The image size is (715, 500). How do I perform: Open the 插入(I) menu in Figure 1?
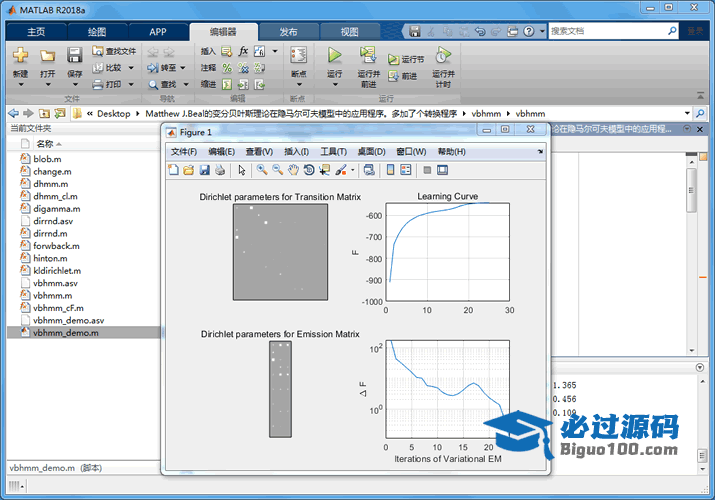pyautogui.click(x=296, y=152)
